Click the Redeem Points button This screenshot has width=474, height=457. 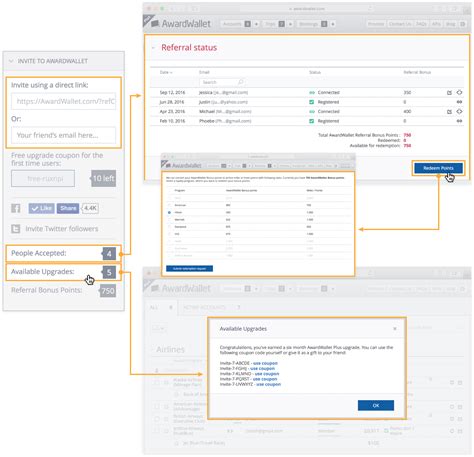pyautogui.click(x=438, y=168)
